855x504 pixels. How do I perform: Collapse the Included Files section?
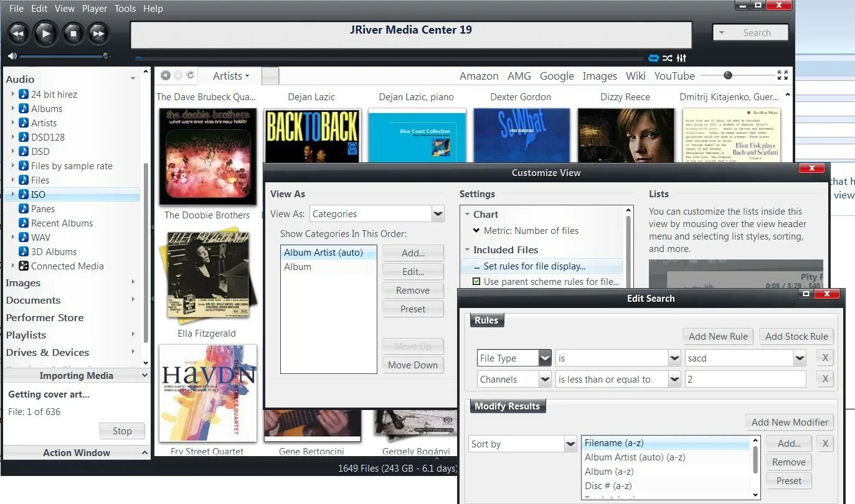(x=466, y=250)
